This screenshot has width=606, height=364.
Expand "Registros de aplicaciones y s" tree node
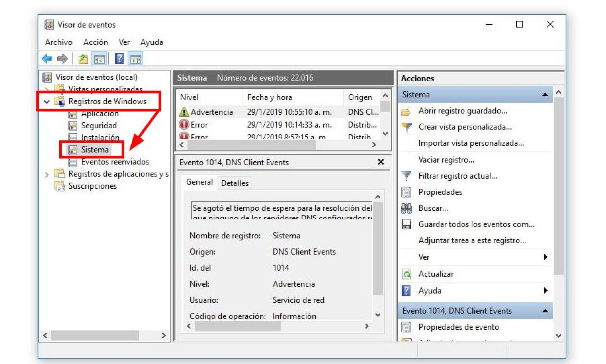click(x=46, y=174)
